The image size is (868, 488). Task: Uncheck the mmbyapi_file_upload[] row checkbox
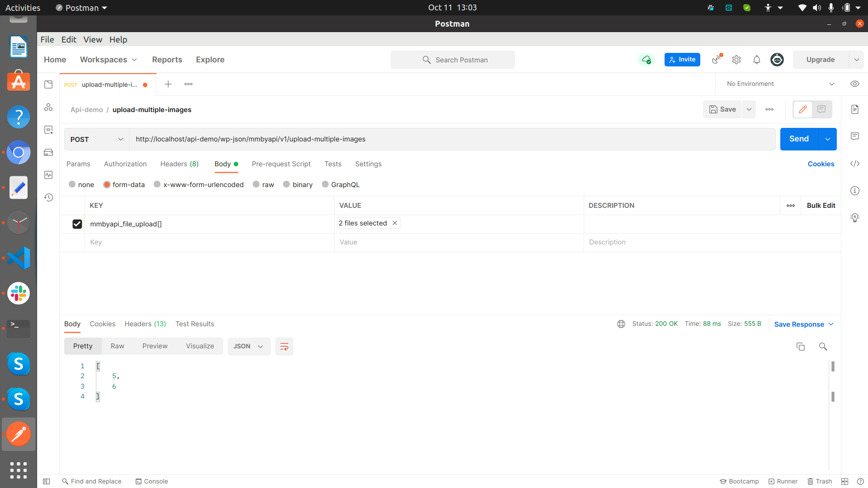click(x=77, y=224)
